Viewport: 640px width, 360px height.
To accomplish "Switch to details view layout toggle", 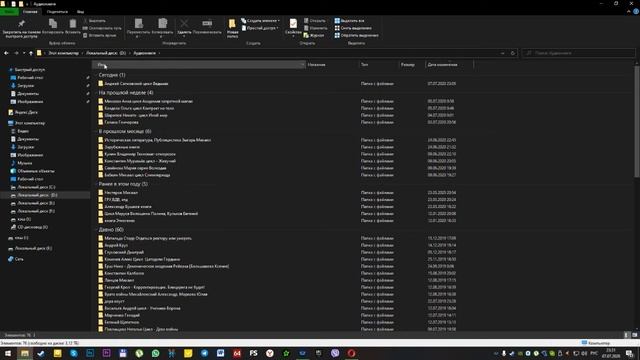I will click(x=627, y=335).
